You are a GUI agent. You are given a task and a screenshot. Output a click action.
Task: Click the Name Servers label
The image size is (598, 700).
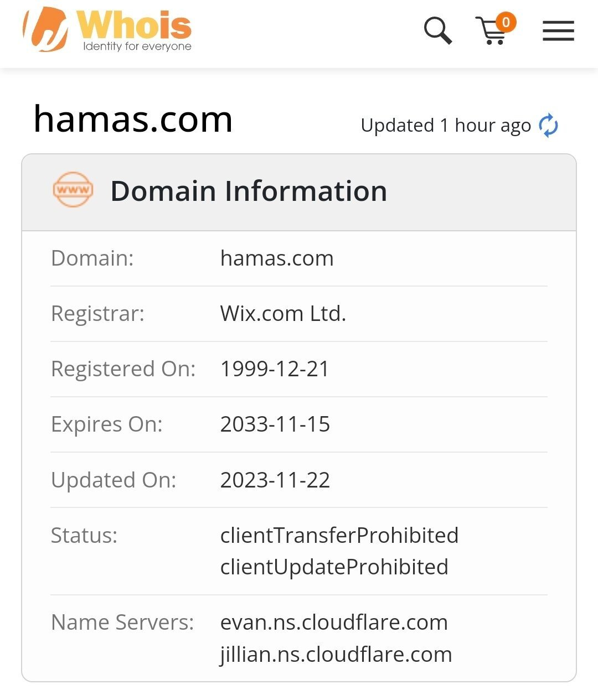click(122, 623)
